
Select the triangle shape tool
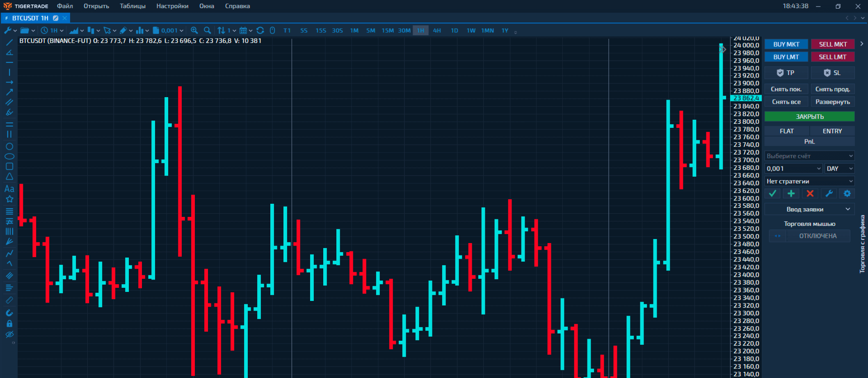pyautogui.click(x=9, y=176)
